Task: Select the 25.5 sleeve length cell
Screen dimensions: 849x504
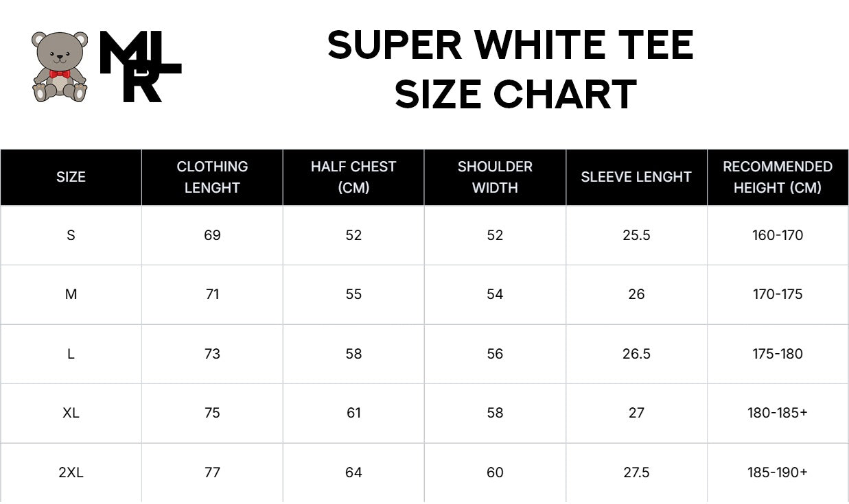Action: [x=636, y=235]
